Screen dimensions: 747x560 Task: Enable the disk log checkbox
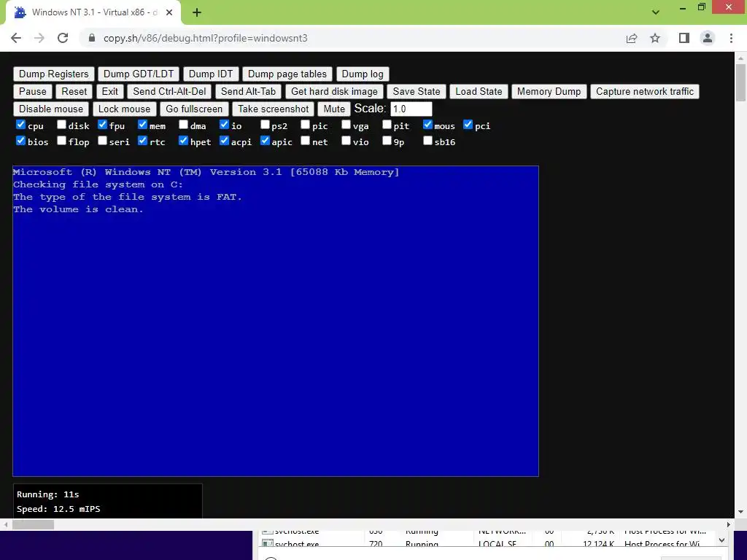61,125
